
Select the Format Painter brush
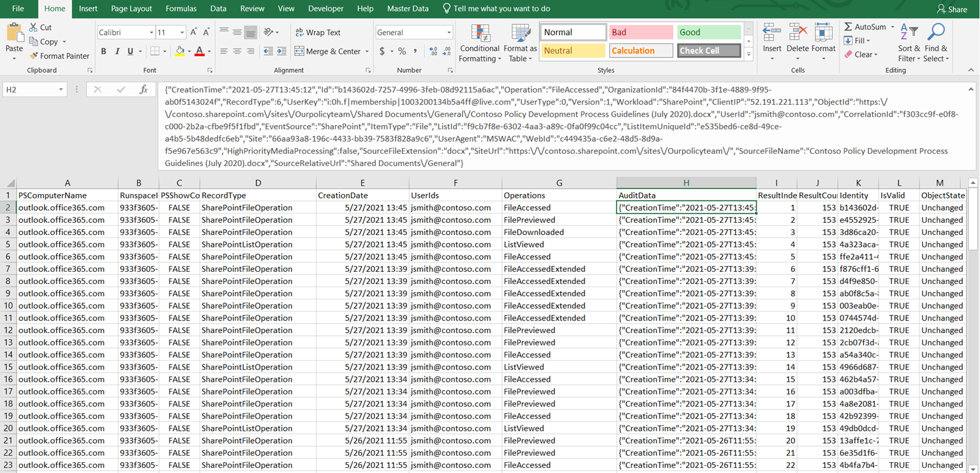(33, 56)
